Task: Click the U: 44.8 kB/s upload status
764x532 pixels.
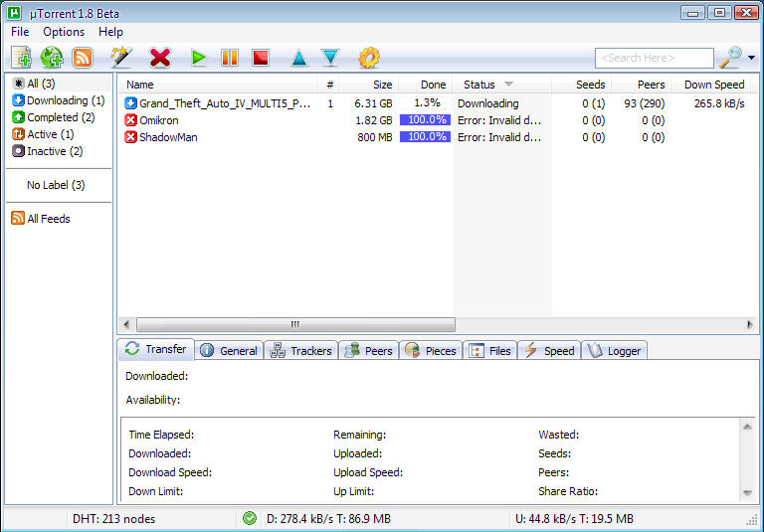Action: click(x=574, y=519)
